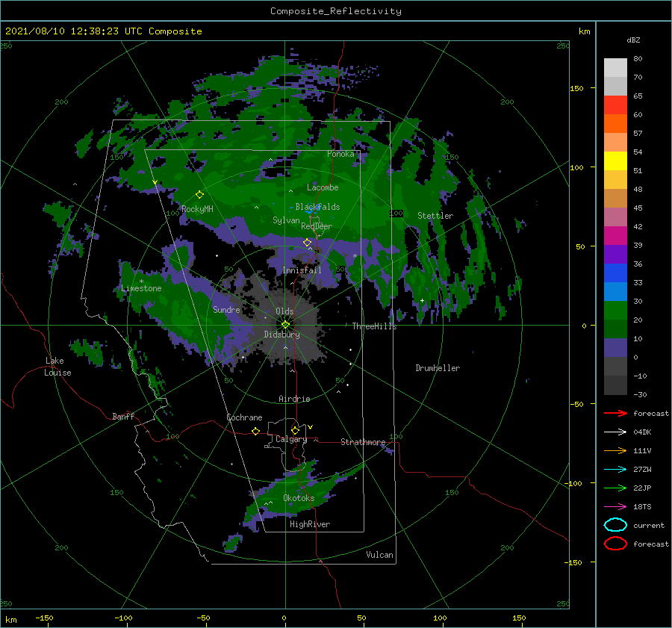Click the current legend text
The width and height of the screenshot is (672, 628).
[x=649, y=526]
